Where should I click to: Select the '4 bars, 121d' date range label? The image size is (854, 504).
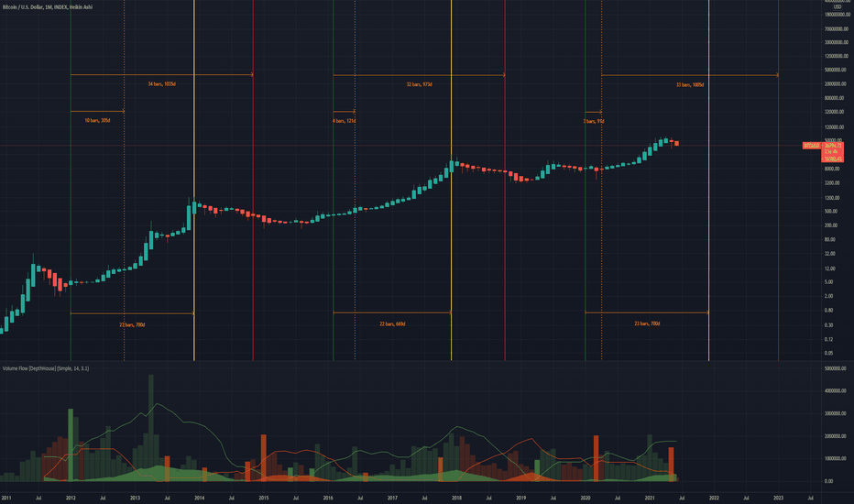(345, 121)
